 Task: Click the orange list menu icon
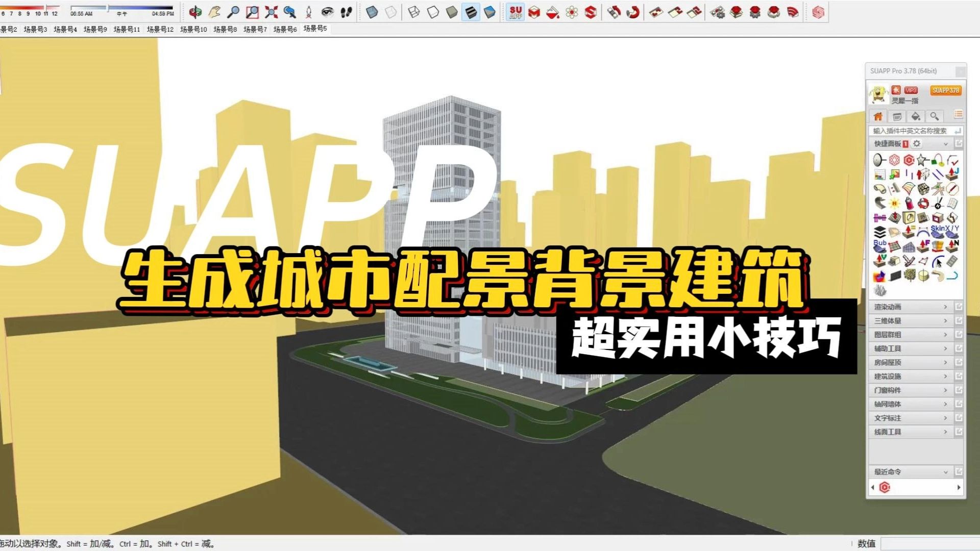(x=958, y=115)
